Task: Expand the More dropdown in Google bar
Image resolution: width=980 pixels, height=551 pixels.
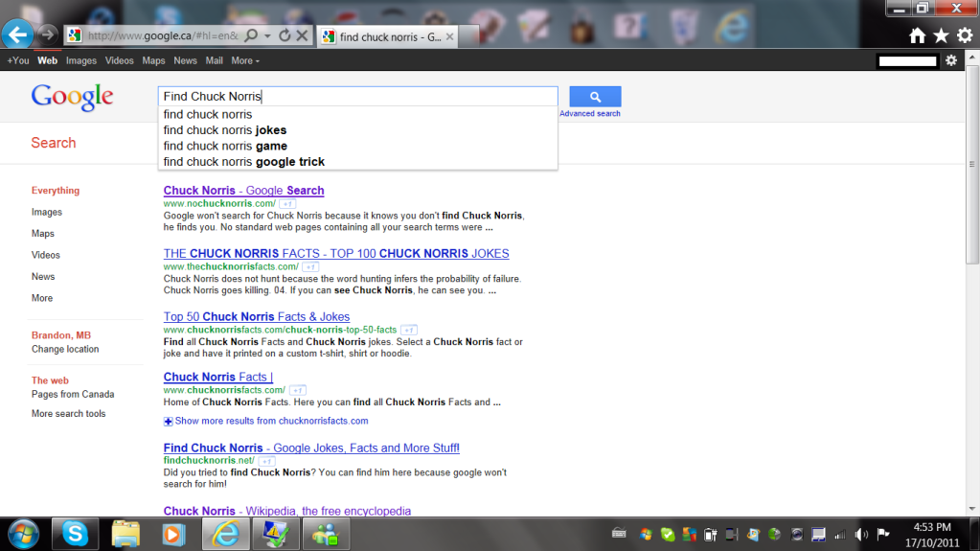Action: click(x=245, y=60)
